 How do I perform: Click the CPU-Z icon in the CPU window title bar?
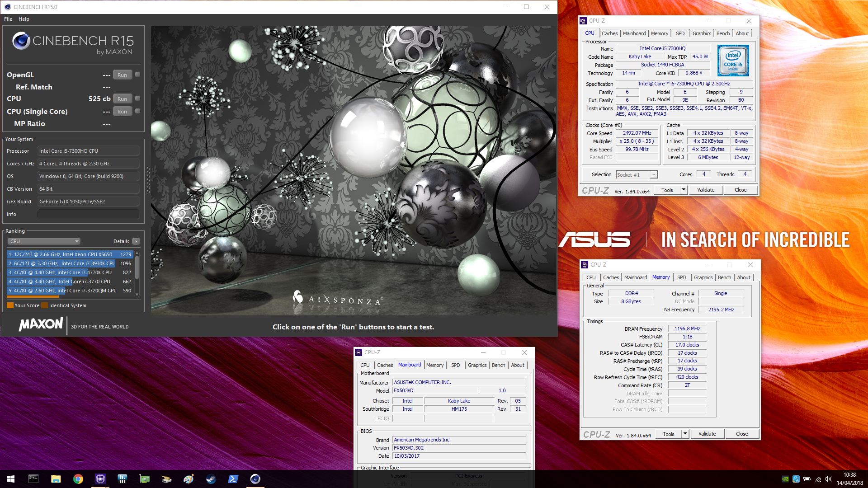coord(584,21)
